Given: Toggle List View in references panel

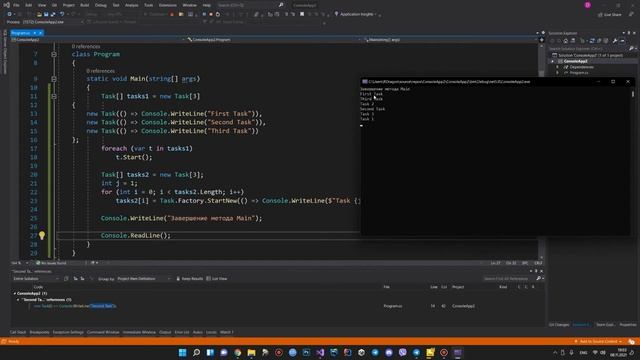Looking at the screenshot, I should [217, 279].
